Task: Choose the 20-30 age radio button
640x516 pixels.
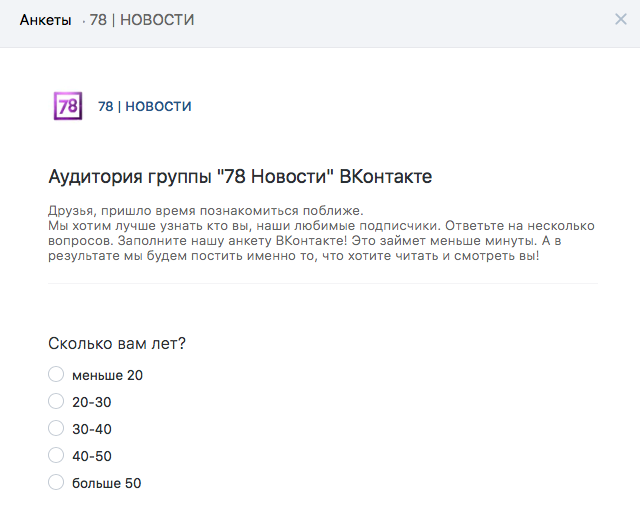Action: 56,401
